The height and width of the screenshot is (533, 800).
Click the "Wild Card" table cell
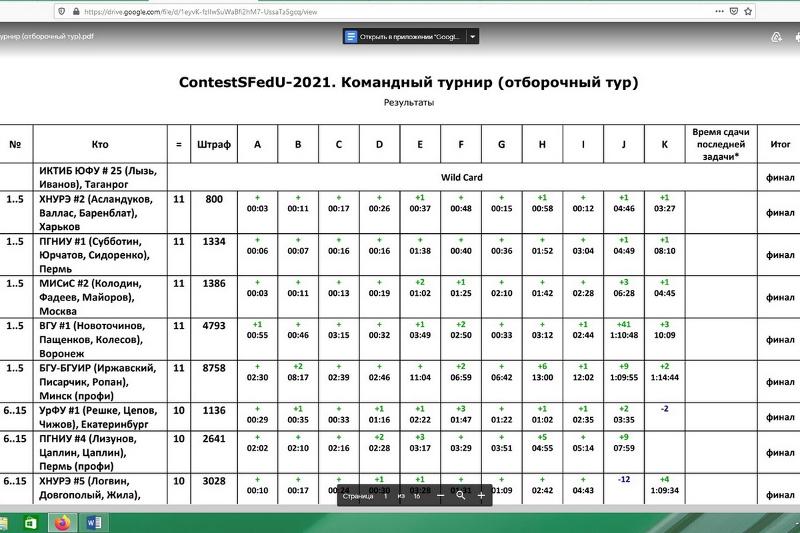[462, 177]
